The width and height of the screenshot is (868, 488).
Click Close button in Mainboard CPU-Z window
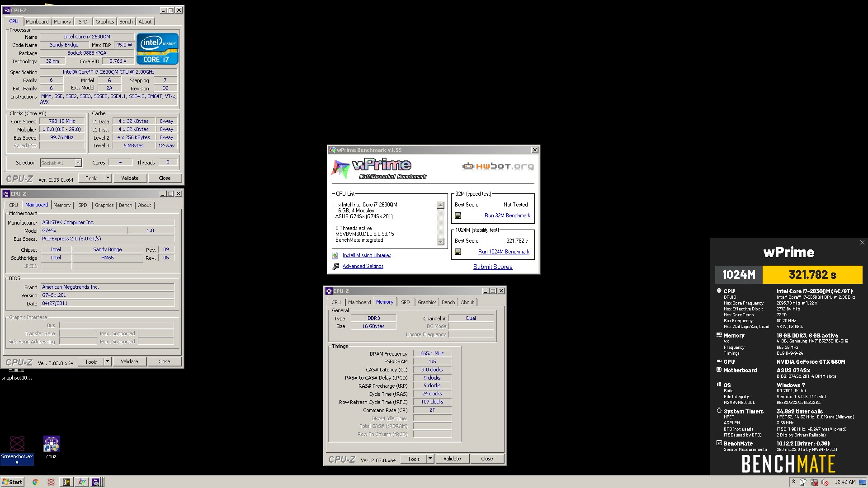pos(164,361)
